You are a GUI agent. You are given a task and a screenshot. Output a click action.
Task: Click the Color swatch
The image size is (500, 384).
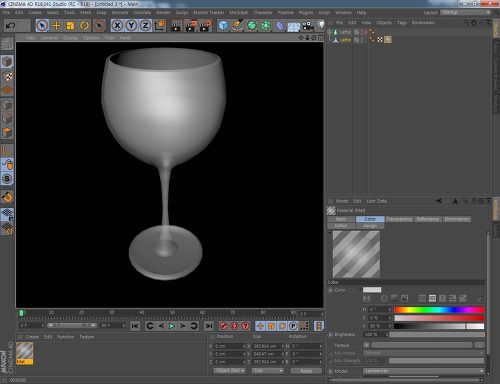372,290
